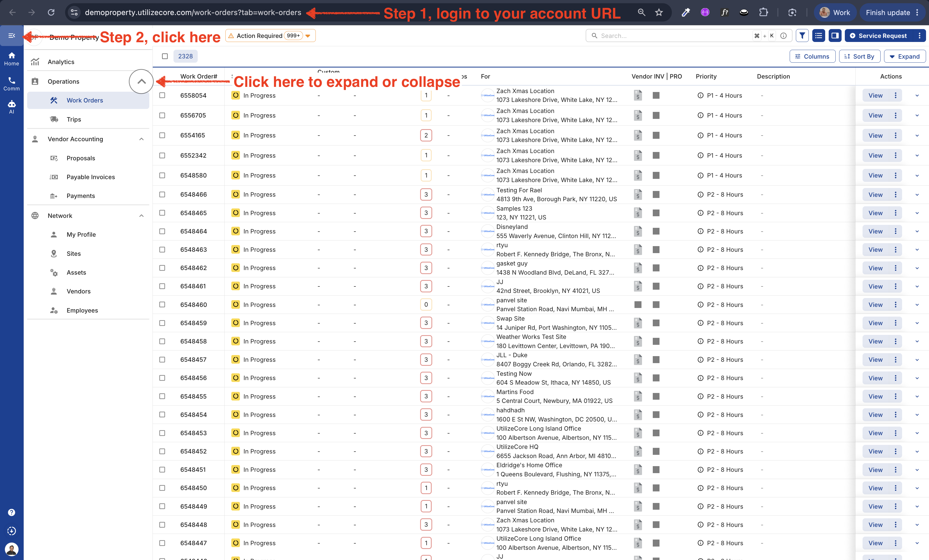This screenshot has height=560, width=929.
Task: Check the box for work order 6548452
Action: (x=162, y=451)
